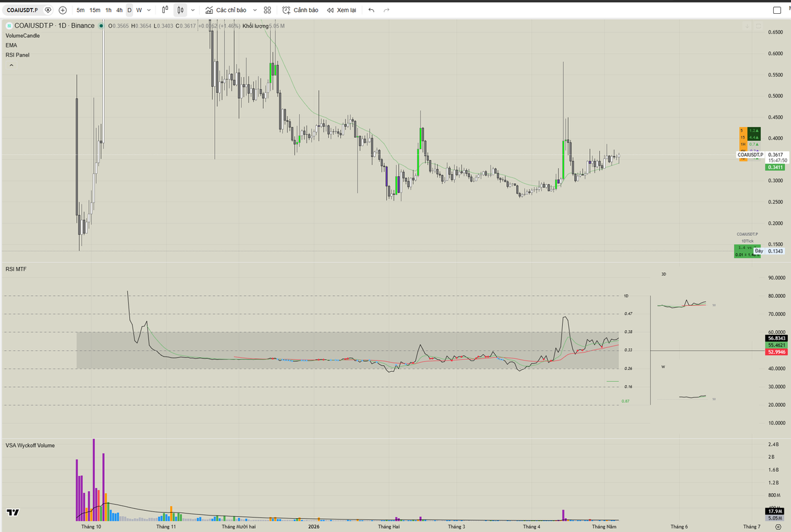The image size is (791, 532).
Task: Switch to the 4h timeframe
Action: [119, 10]
